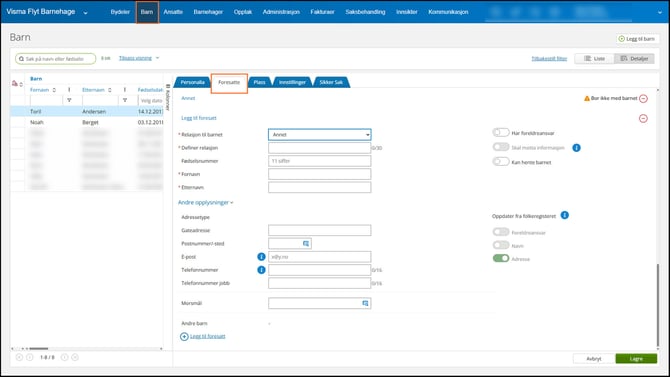The width and height of the screenshot is (670, 377).
Task: Click the orange warning triangle icon
Action: [587, 98]
